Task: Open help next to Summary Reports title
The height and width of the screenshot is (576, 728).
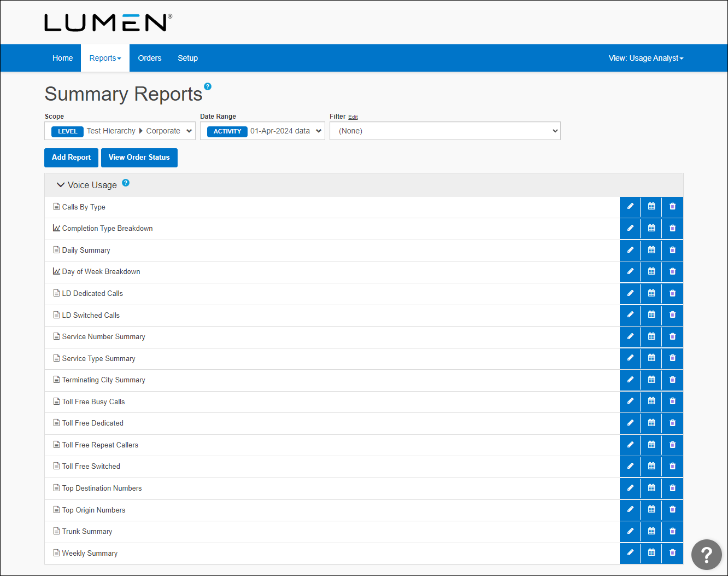Action: point(208,86)
